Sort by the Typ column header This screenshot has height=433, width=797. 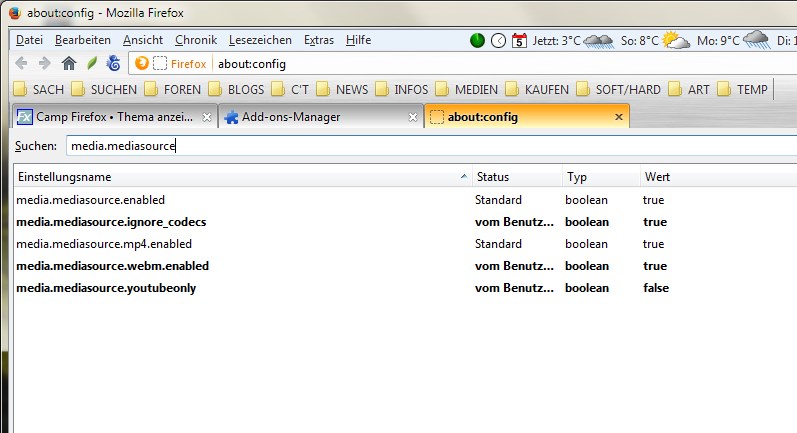pos(601,177)
